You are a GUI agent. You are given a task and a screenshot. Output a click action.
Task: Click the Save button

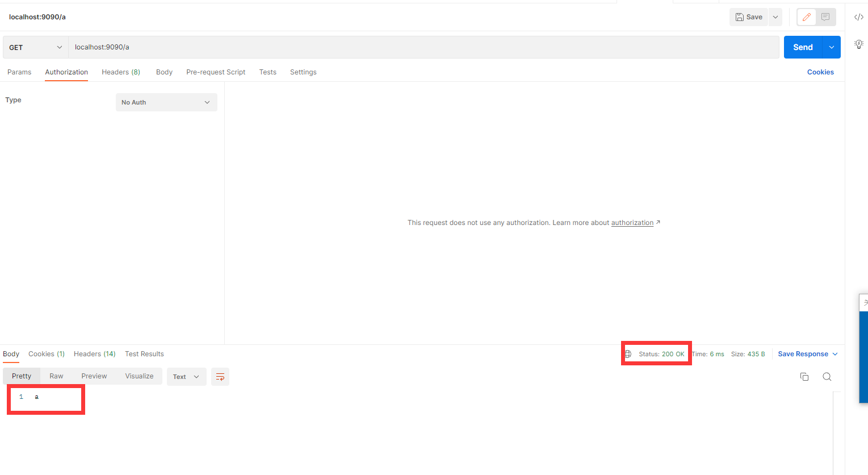(749, 17)
